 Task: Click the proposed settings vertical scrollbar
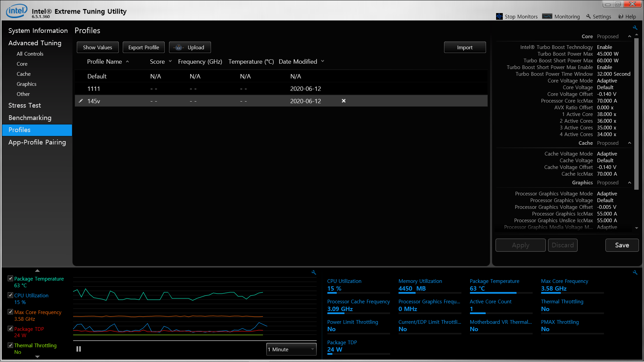(x=637, y=114)
